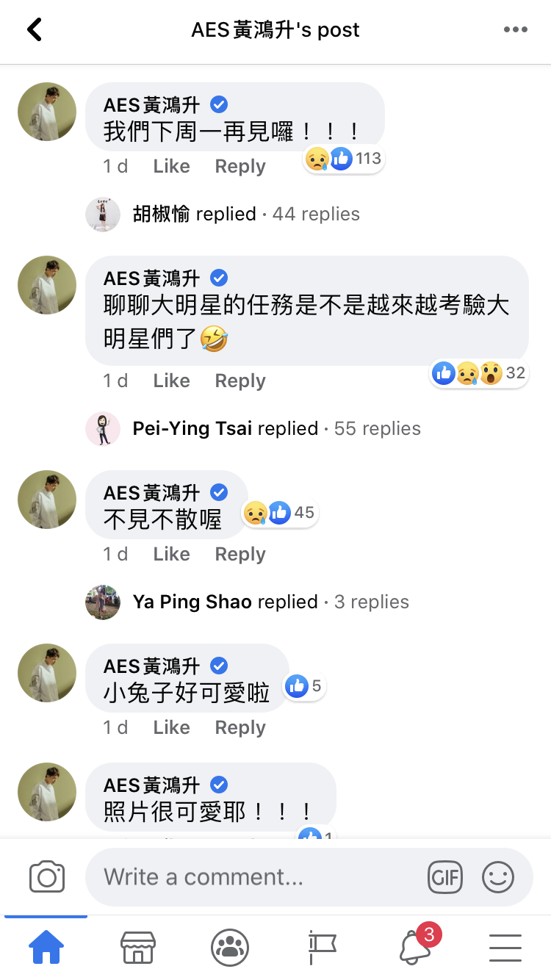Viewport: 551px width, 980px height.
Task: Open the three-dots more options menu
Action: [516, 30]
